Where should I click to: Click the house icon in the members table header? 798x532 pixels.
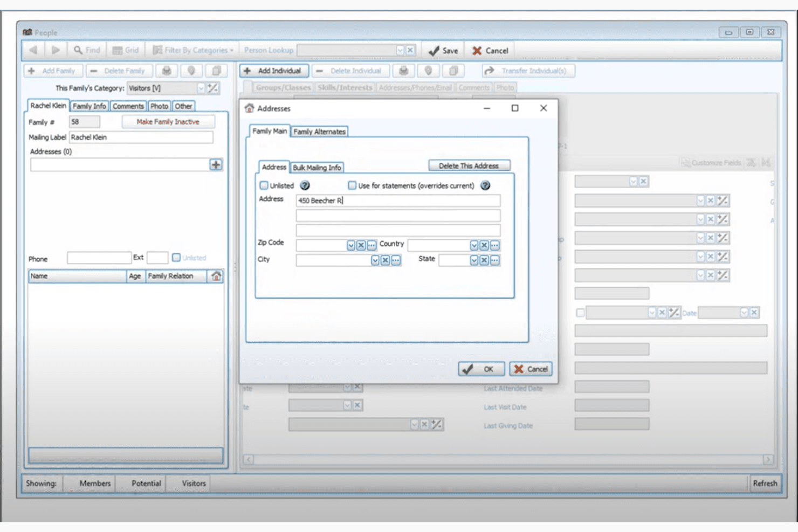click(216, 276)
